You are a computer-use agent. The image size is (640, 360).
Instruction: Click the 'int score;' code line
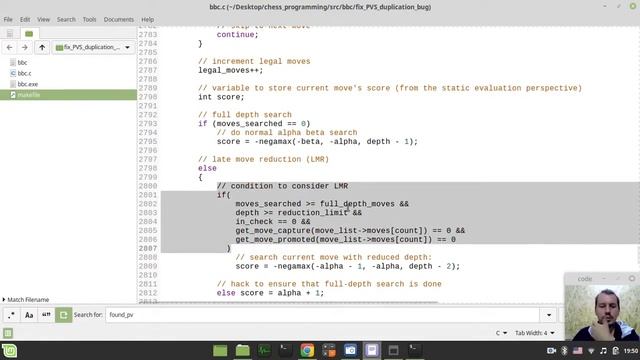(221, 97)
